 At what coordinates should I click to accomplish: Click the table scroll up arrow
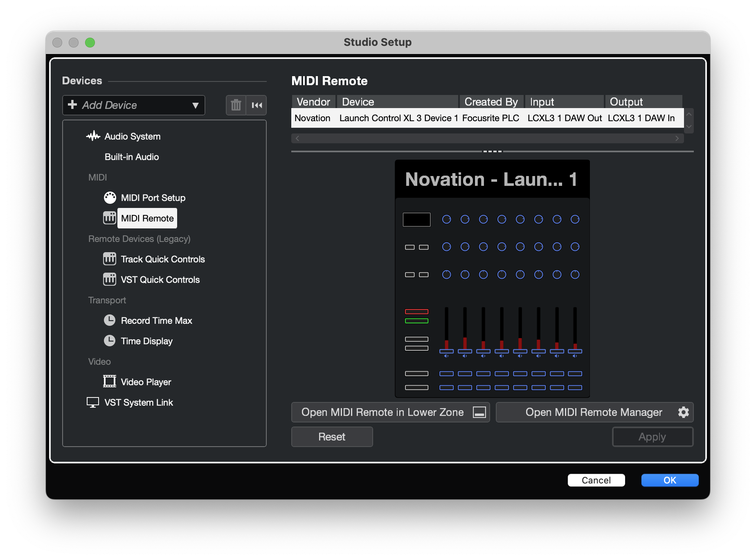coord(689,114)
